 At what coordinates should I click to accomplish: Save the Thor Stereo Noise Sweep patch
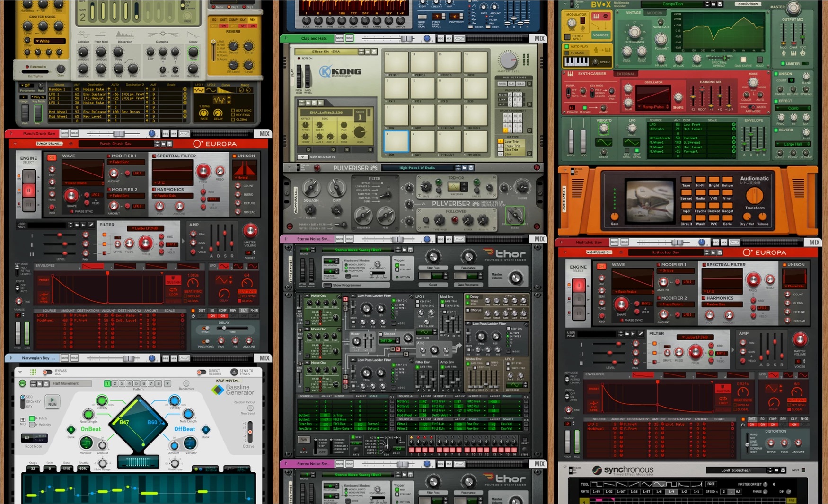click(x=410, y=250)
